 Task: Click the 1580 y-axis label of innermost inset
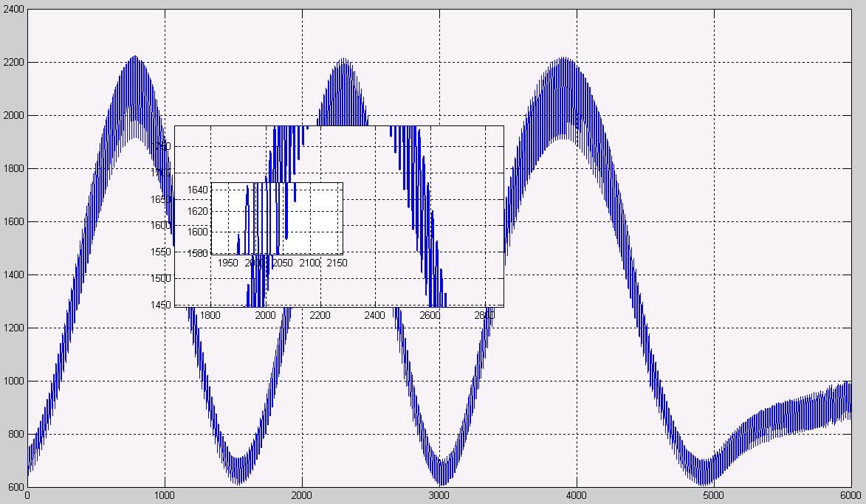tap(198, 253)
